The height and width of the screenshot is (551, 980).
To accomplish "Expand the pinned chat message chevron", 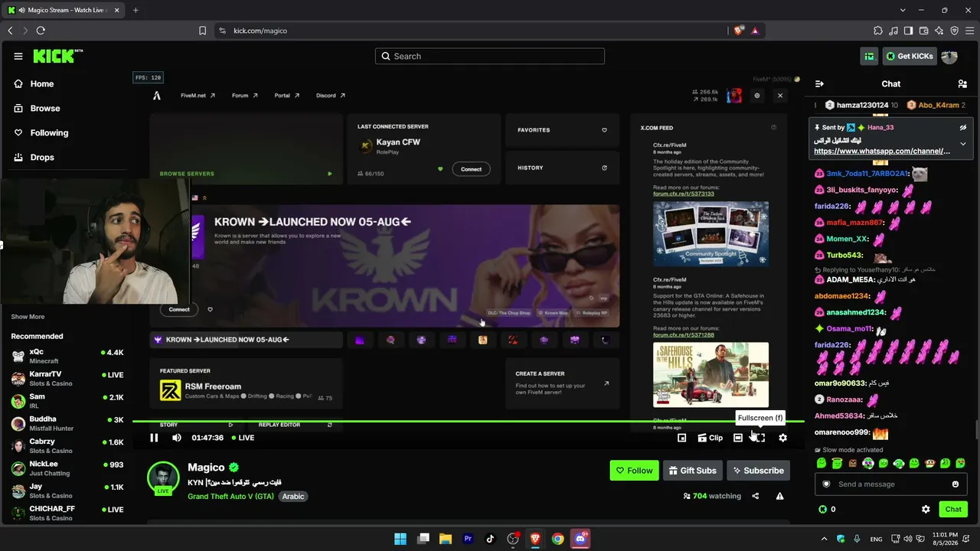I will 963,144.
